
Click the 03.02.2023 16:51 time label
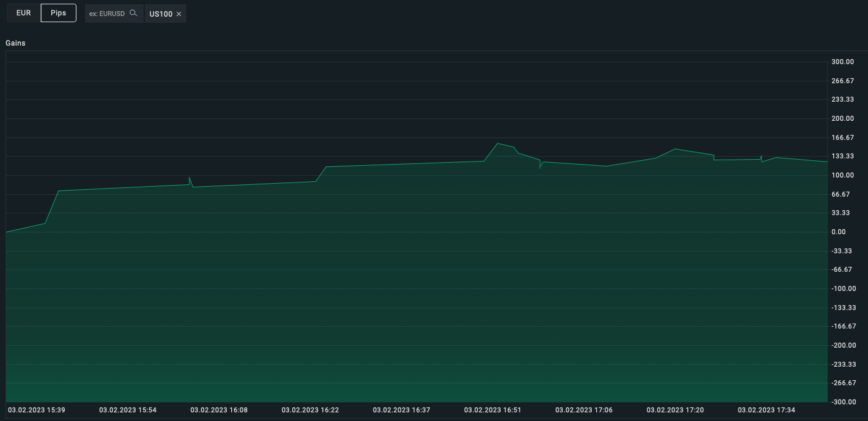tap(493, 410)
